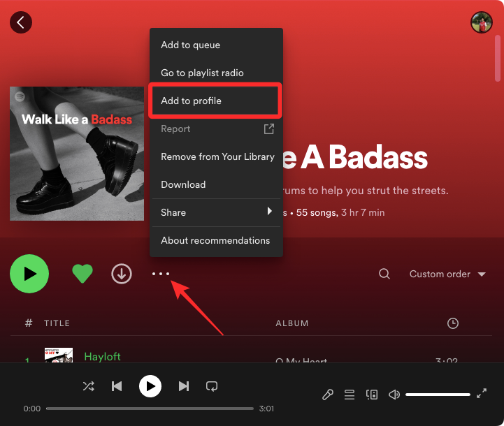This screenshot has width=504, height=426.
Task: Choose Remove from Your Library
Action: (x=216, y=156)
